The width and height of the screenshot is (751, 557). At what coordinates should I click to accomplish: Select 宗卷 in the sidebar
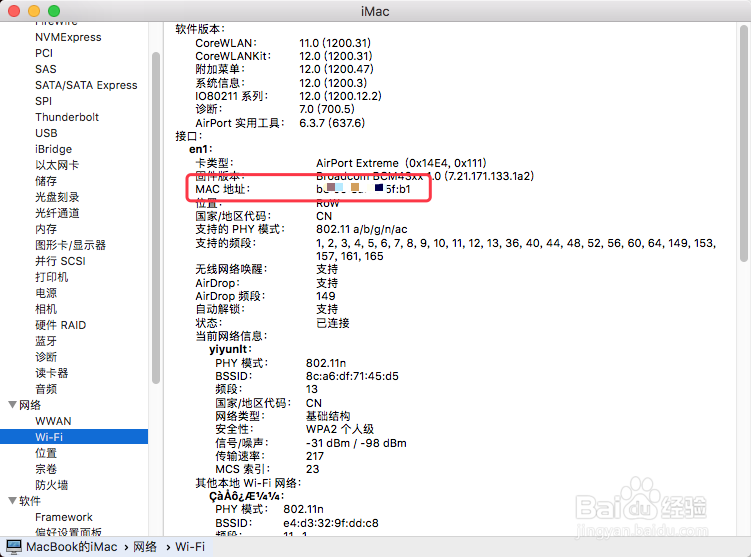[x=46, y=469]
